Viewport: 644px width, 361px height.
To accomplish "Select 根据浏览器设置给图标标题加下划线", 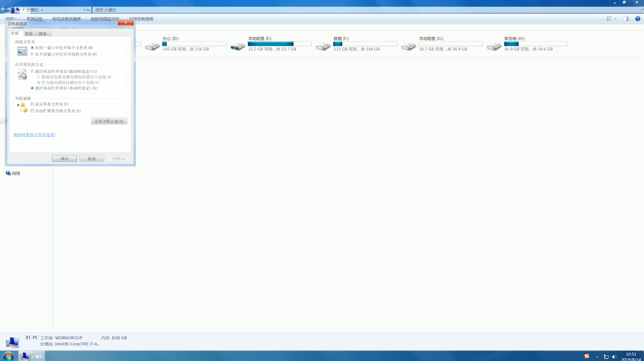I will point(74,77).
